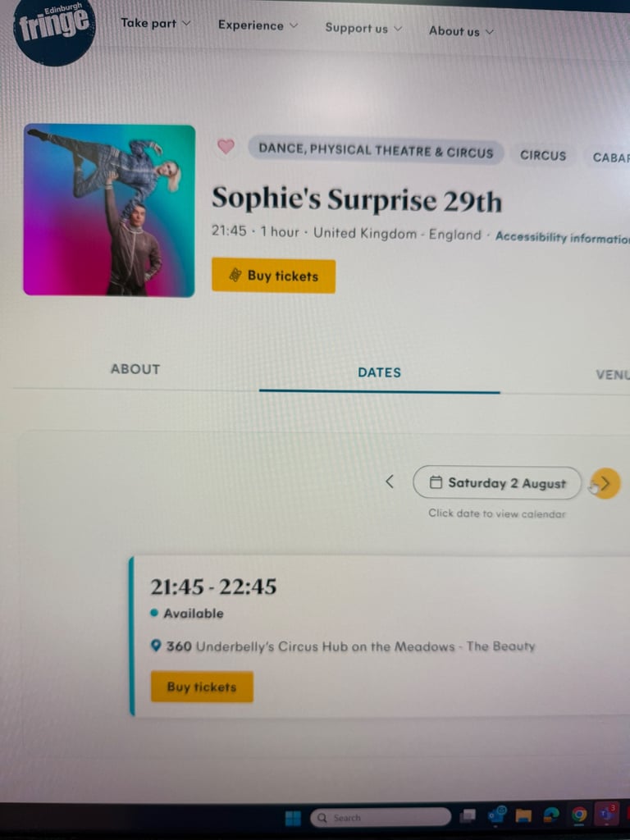Open the Accessibility information link
The height and width of the screenshot is (840, 630).
(563, 237)
